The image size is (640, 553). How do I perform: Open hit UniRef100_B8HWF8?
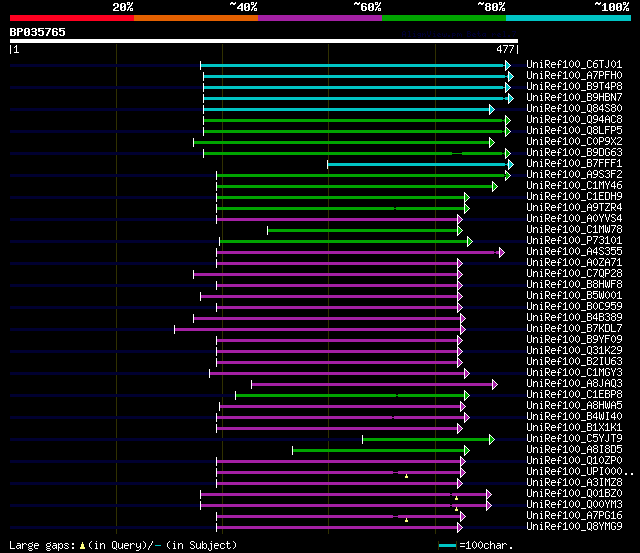574,284
